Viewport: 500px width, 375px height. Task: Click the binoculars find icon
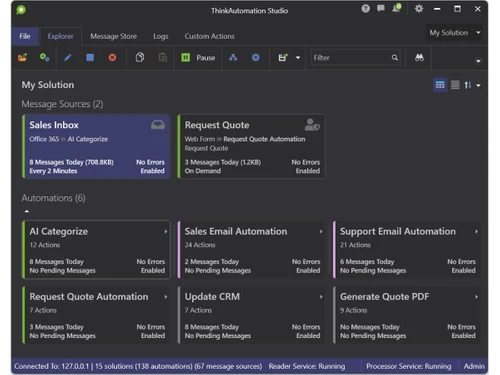tap(419, 58)
